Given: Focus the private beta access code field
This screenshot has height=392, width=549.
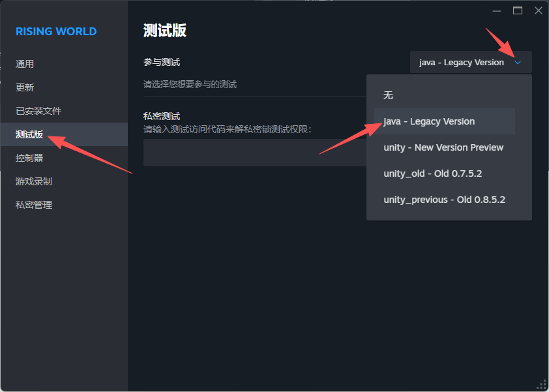Looking at the screenshot, I should tap(255, 153).
